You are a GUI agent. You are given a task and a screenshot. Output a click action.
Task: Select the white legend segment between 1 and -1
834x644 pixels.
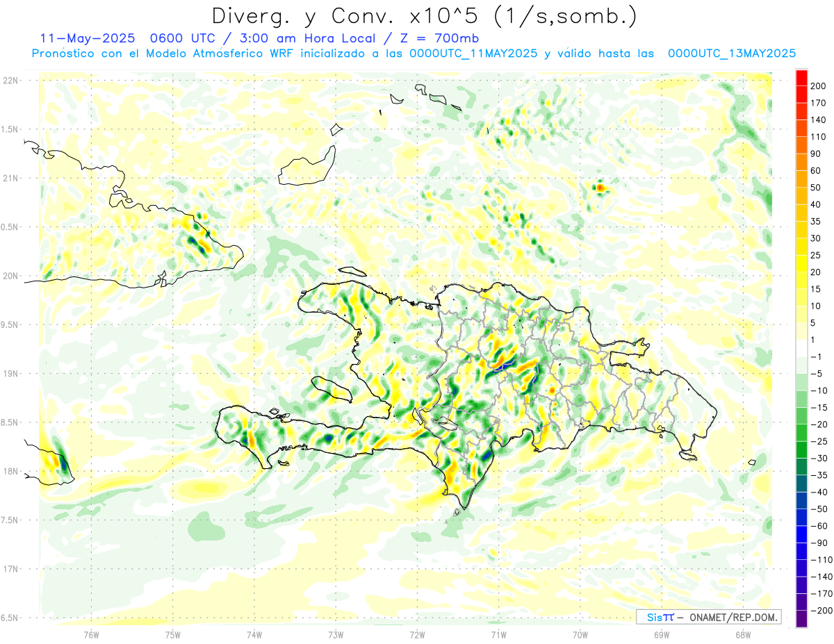(801, 348)
